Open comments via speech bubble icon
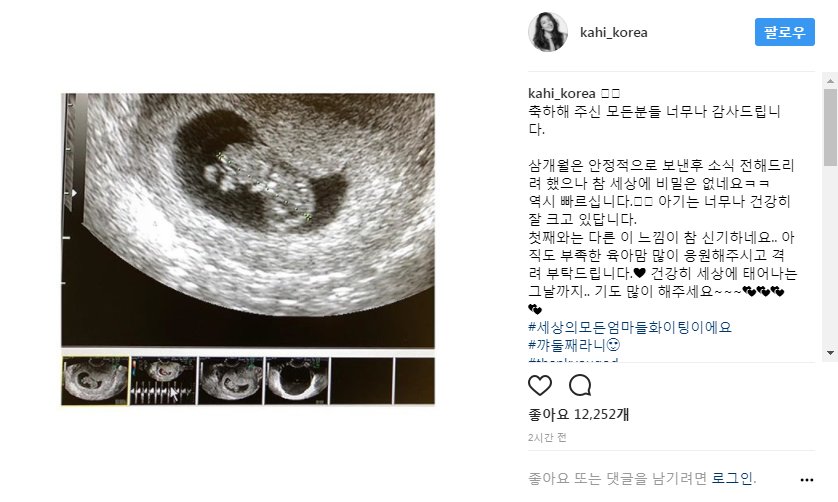The image size is (838, 502). (x=580, y=385)
